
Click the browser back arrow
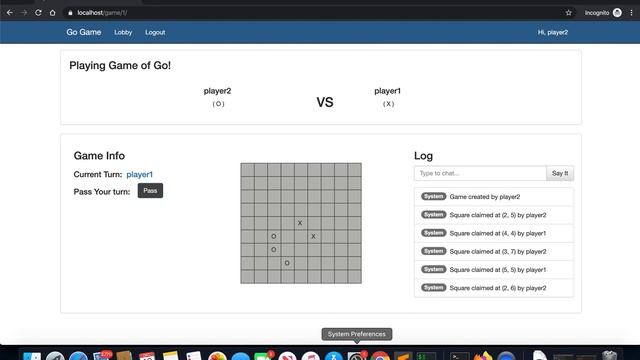pos(10,13)
